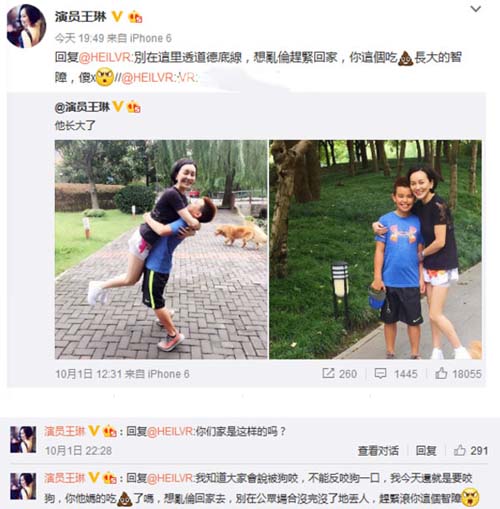This screenshot has width=500, height=509.
Task: Click the repost icon showing 260
Action: (x=328, y=373)
